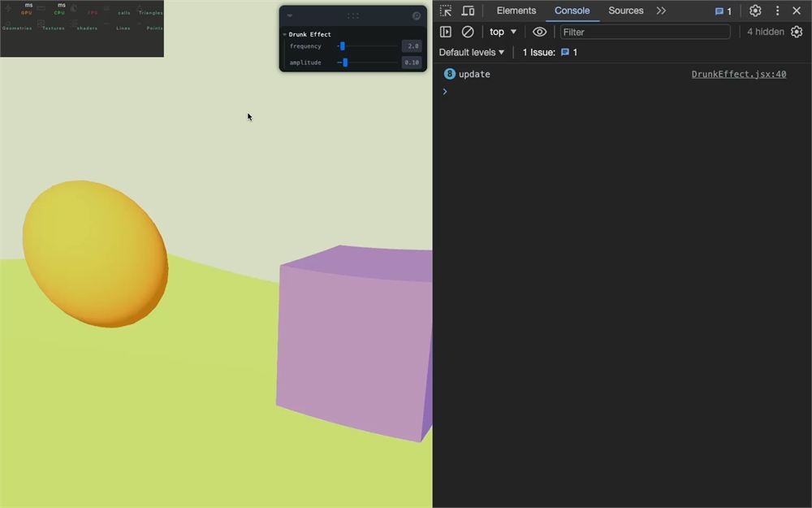Create a live expression using the eye icon
The height and width of the screenshot is (508, 812).
(539, 32)
